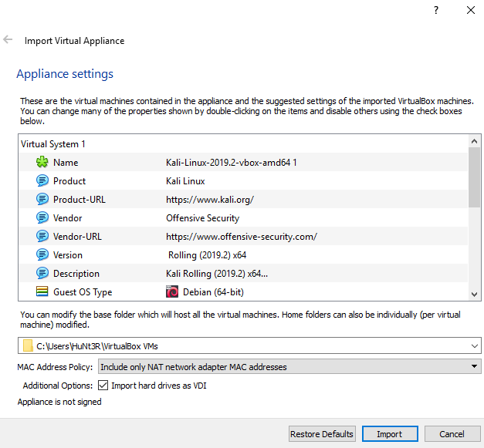
Task: Click the Additional Options label
Action: (x=58, y=386)
